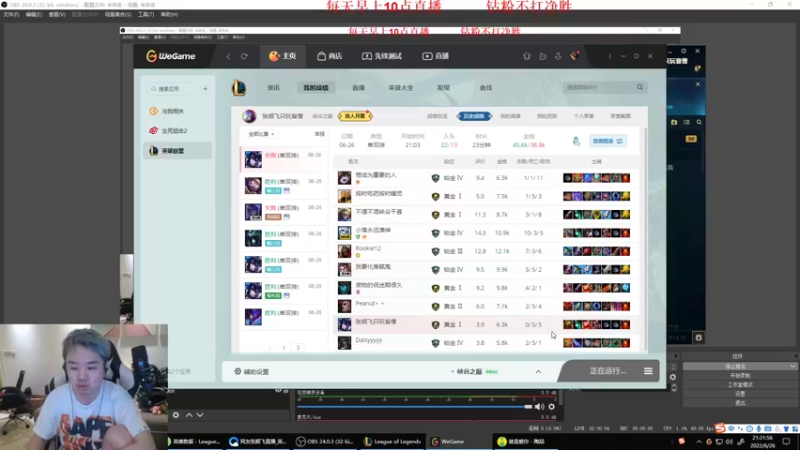Open WeGame gift shirt icon in header
The width and height of the screenshot is (800, 450).
tap(527, 56)
